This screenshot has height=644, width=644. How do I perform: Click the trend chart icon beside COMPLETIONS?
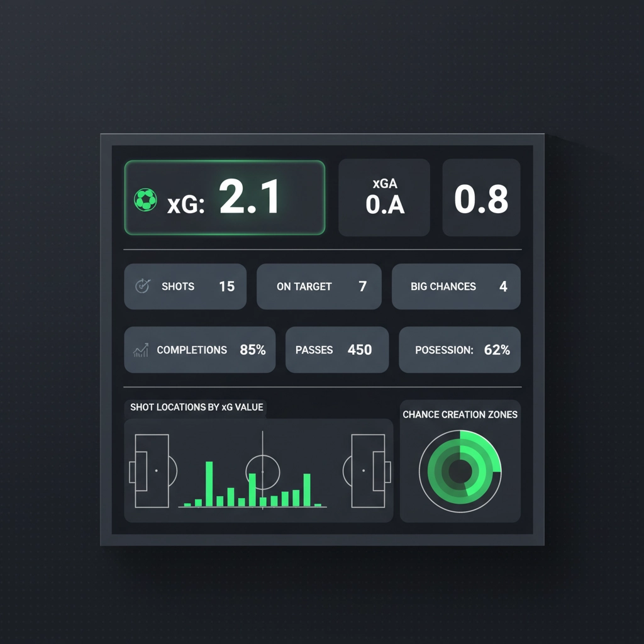pyautogui.click(x=141, y=350)
